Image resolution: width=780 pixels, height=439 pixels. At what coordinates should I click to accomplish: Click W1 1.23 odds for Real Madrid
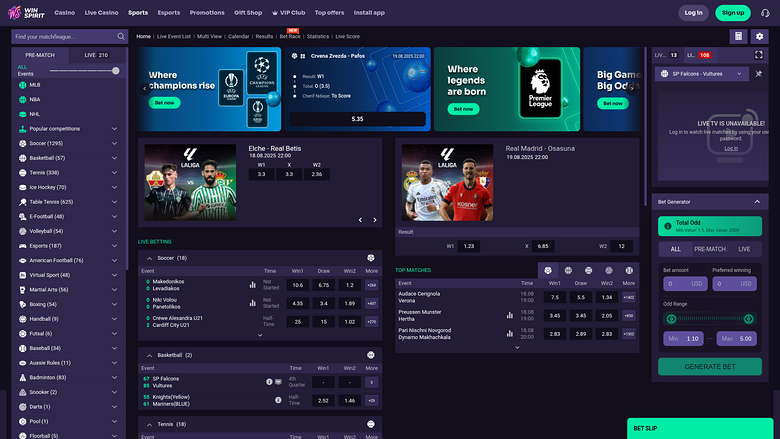coord(469,246)
